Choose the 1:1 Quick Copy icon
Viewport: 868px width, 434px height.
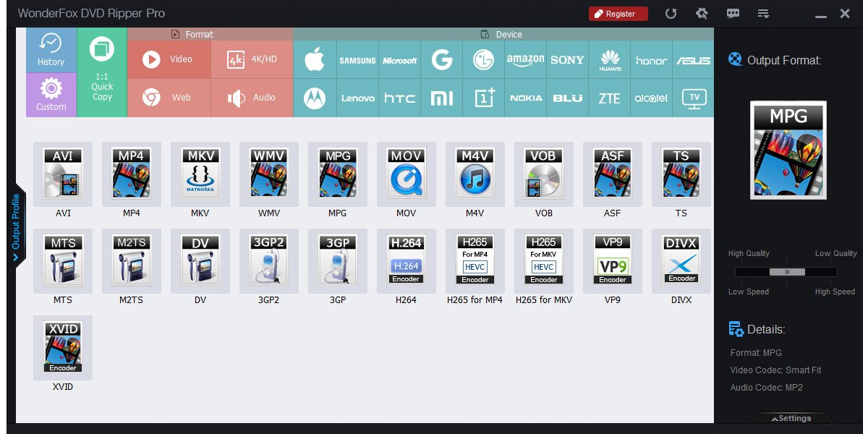101,72
